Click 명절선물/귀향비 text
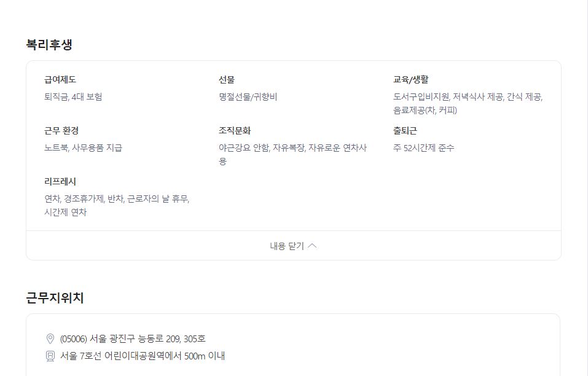Viewport: 588px width, 376px height. (x=248, y=96)
